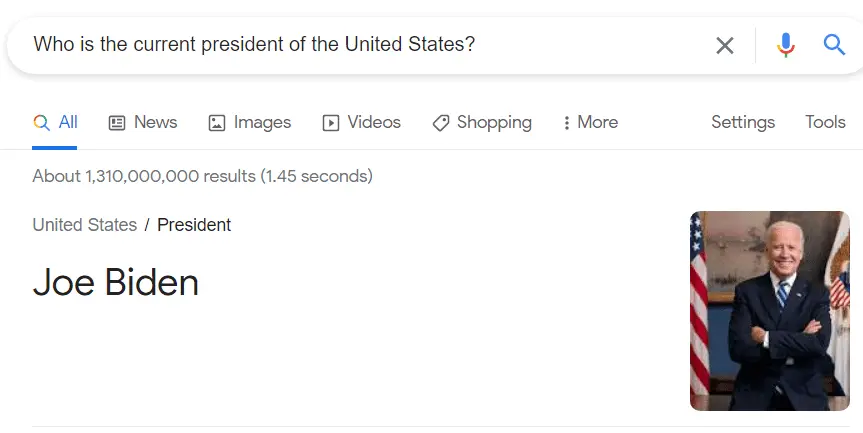863x433 pixels.
Task: Click the colored magnifier icon beside All
Action: (41, 123)
